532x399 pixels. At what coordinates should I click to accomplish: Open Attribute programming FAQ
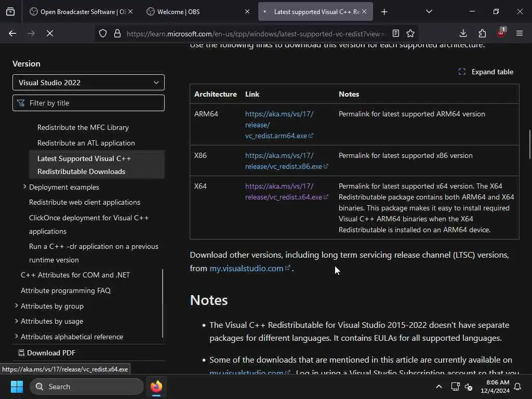click(65, 290)
